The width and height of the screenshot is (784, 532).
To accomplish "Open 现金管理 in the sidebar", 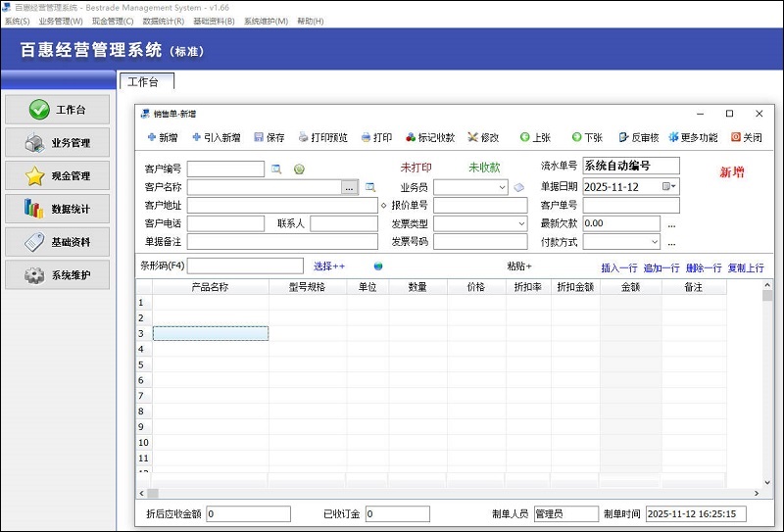I will (x=58, y=175).
